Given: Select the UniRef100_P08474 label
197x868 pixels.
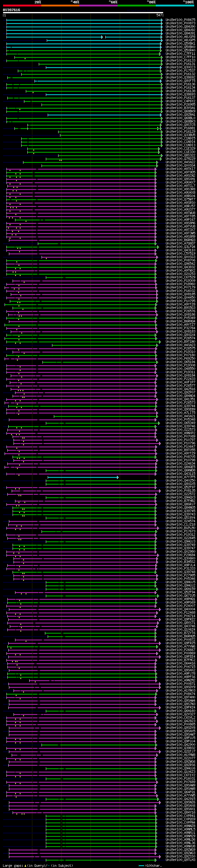Looking at the screenshot, I should point(180,694).
